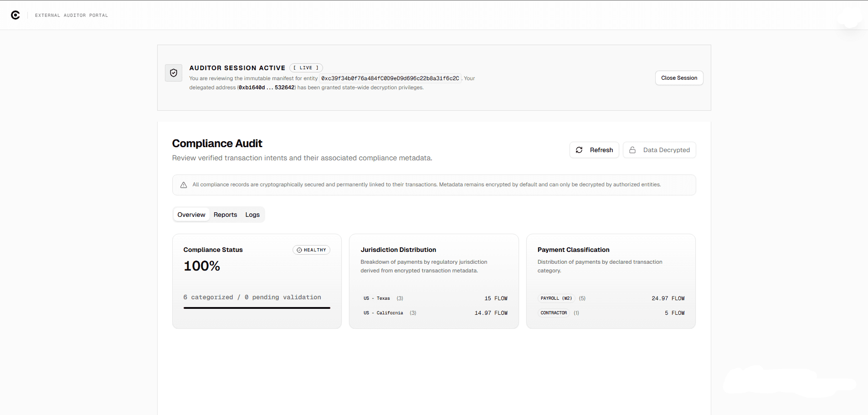Select the shield icon beside Auditor Session Active
Screen dimensions: 868x415
(x=174, y=73)
